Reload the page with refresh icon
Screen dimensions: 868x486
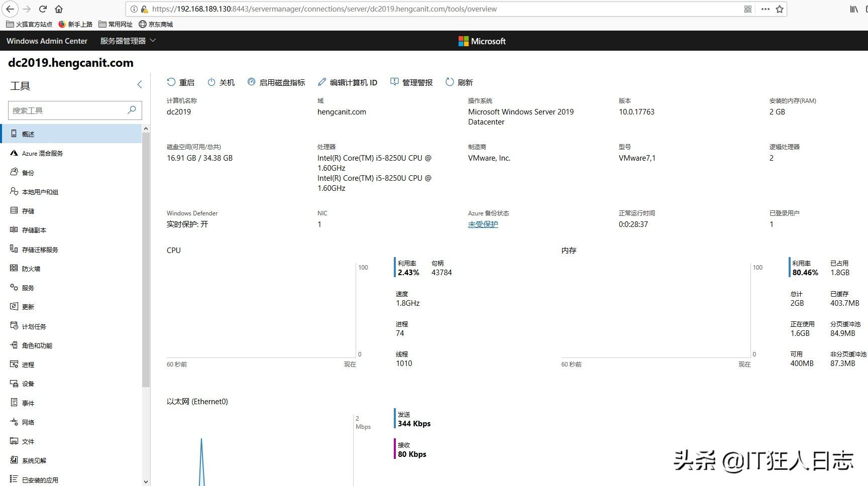43,9
